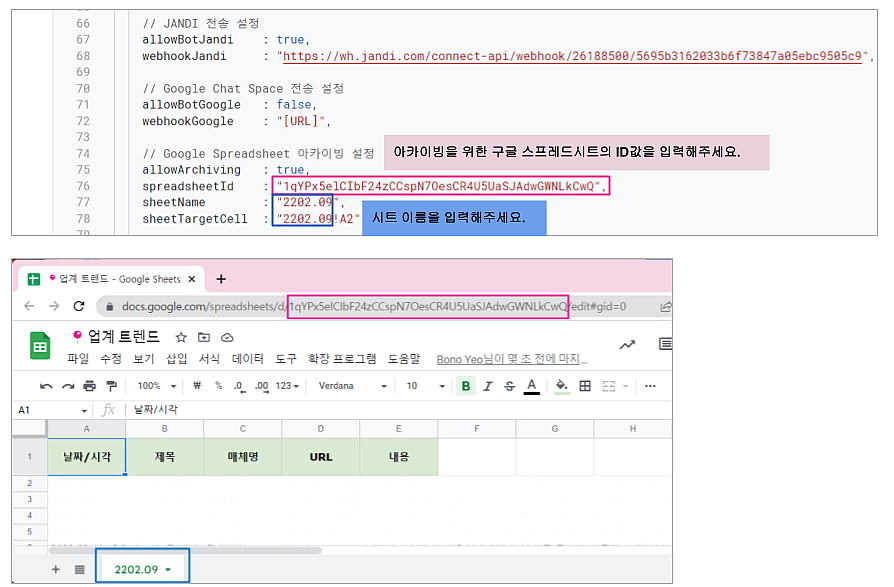Screen dimensions: 894x587
Task: Open the 데이터 menu
Action: tap(247, 359)
